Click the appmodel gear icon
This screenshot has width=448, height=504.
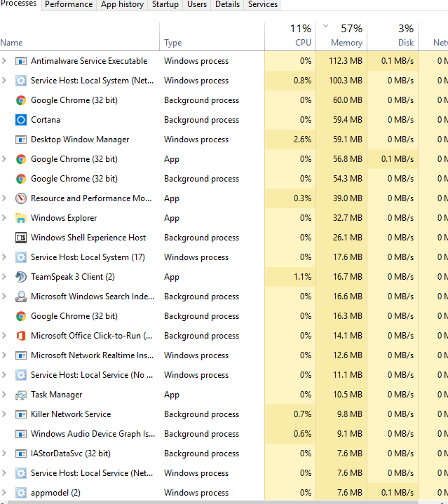pyautogui.click(x=21, y=492)
